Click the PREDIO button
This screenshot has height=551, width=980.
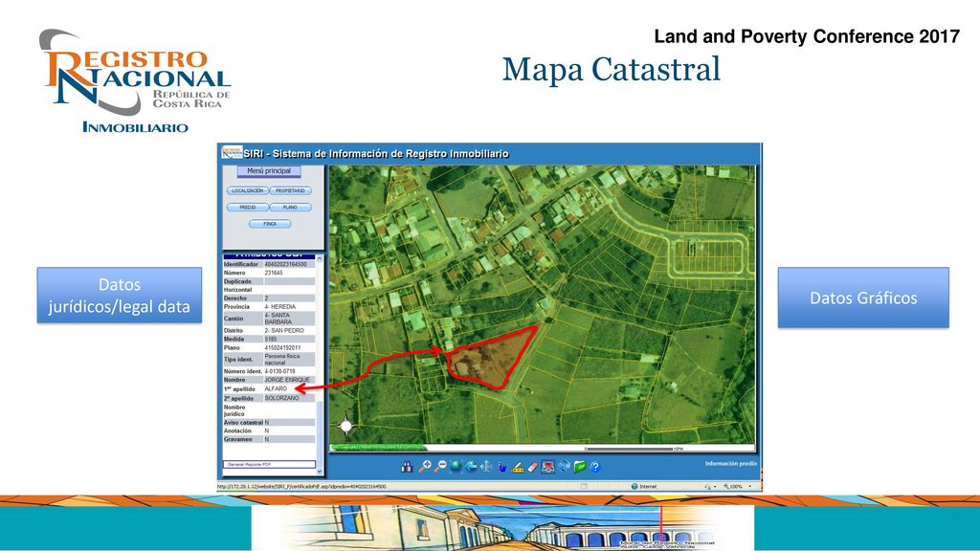pos(248,208)
